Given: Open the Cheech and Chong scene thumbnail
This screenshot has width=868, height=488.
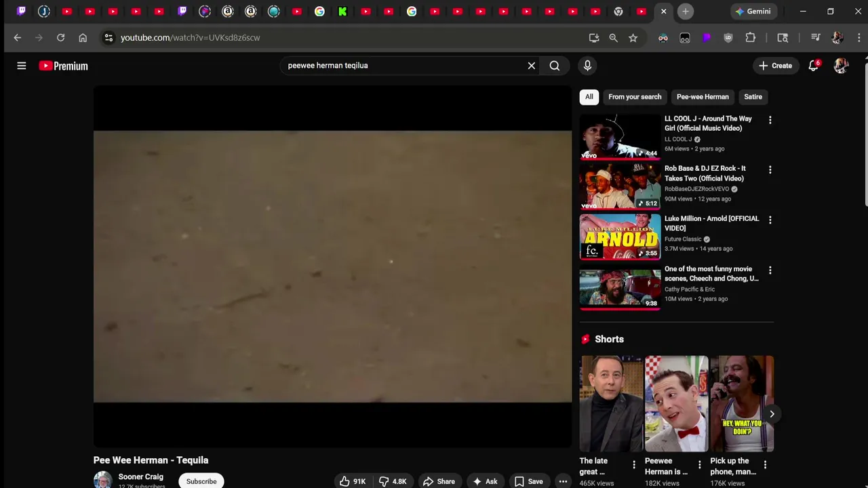Looking at the screenshot, I should click(x=620, y=287).
